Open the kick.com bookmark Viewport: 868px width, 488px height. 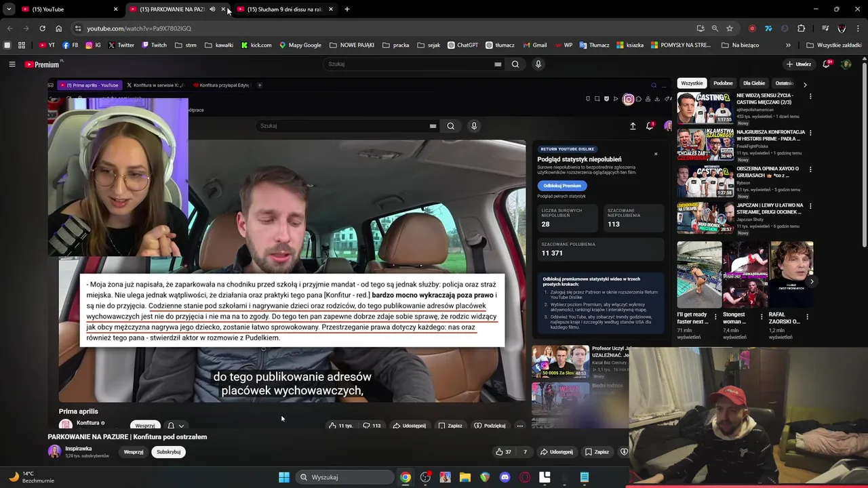256,45
